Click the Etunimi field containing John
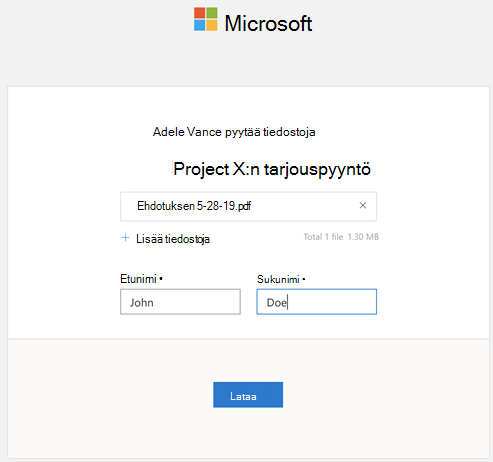 click(180, 302)
